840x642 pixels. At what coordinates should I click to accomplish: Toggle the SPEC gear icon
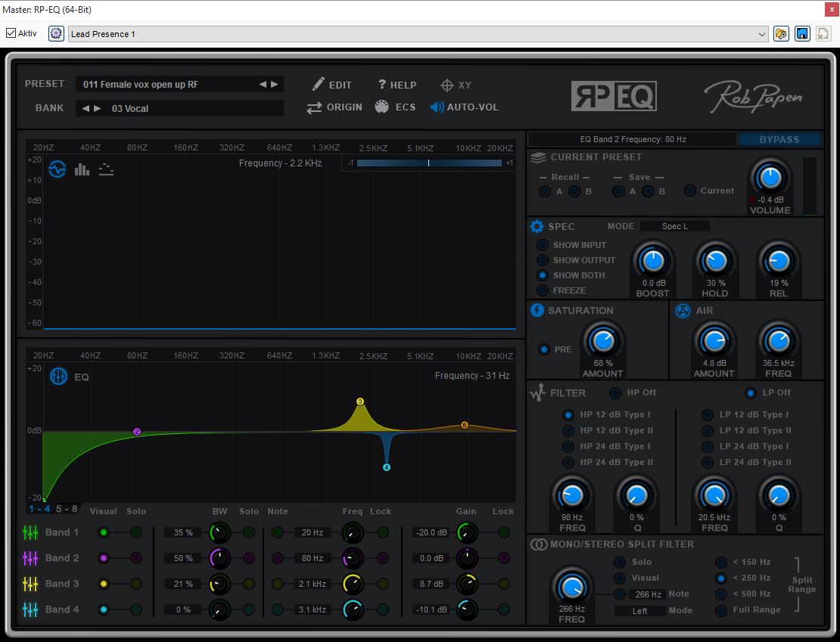537,226
